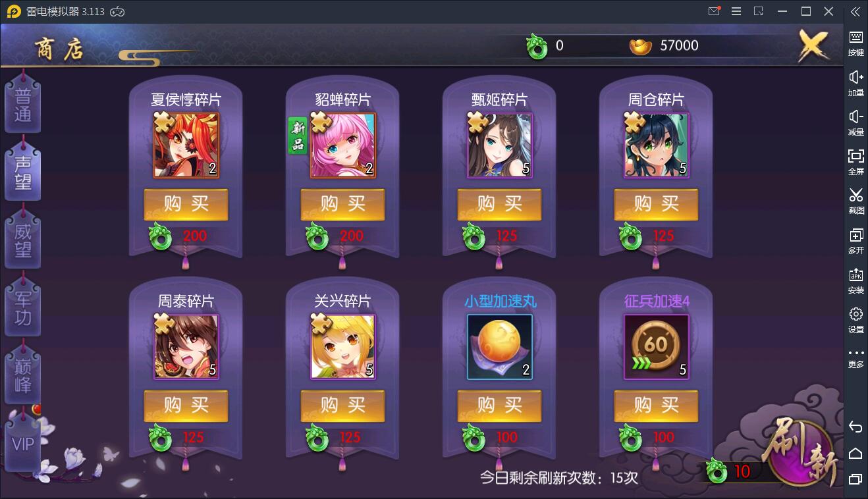Switch to the 普通 shop tab
The width and height of the screenshot is (868, 499).
tap(23, 105)
